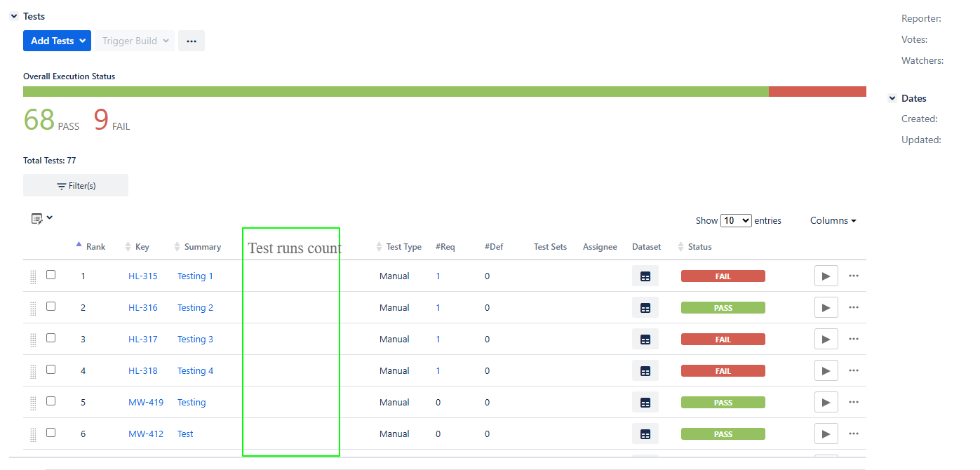Grab the drag handle of Testing 4 row
The image size is (980, 470).
coord(33,372)
